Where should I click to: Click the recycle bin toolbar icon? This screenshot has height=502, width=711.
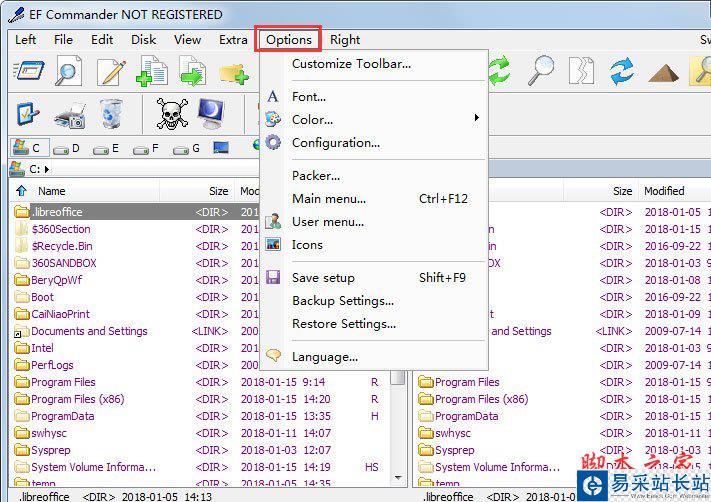point(111,113)
